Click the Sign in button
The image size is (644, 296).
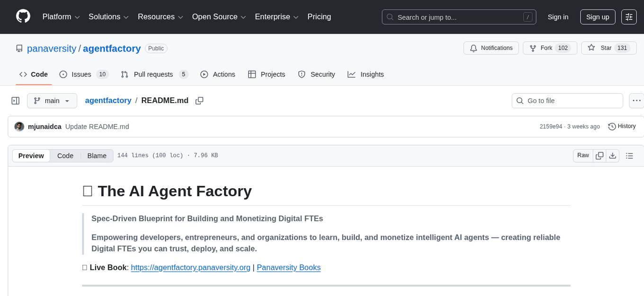point(558,17)
